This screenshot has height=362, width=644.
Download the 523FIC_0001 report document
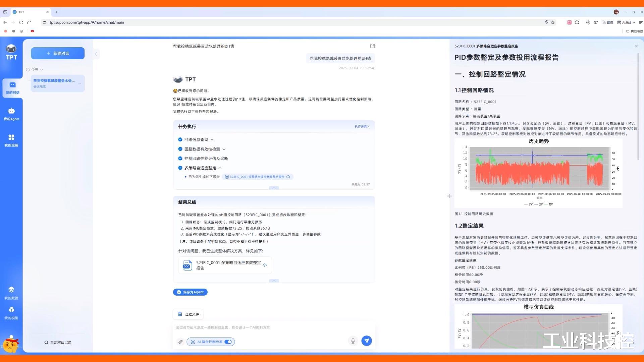pos(265,265)
